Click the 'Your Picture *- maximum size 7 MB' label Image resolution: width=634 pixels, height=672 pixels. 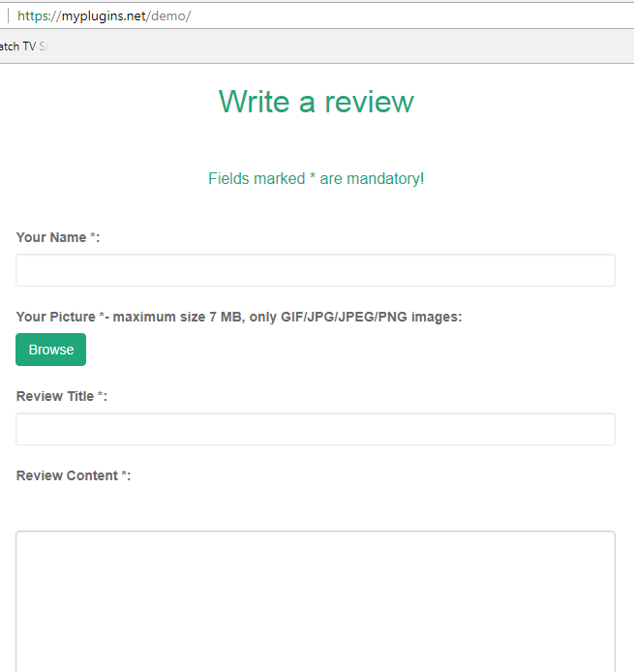click(239, 317)
